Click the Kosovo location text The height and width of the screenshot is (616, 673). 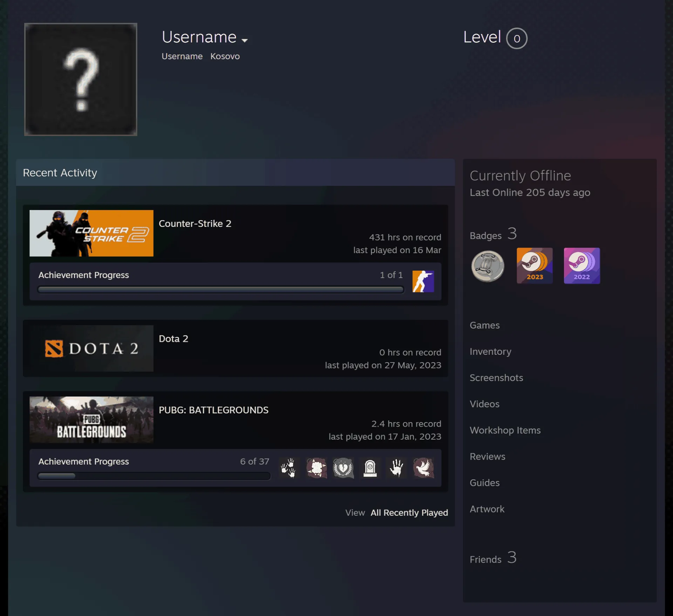[x=225, y=56]
